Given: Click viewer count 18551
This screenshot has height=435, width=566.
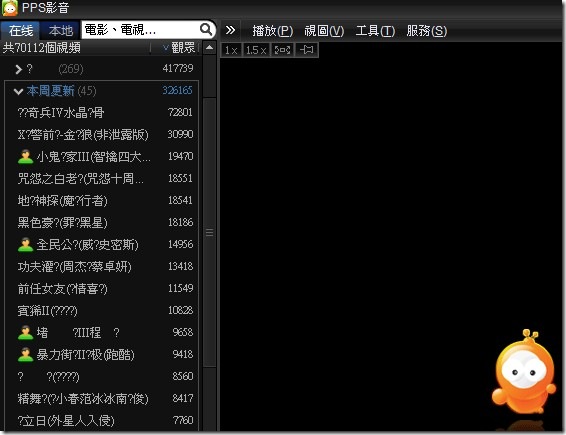Looking at the screenshot, I should point(180,178).
